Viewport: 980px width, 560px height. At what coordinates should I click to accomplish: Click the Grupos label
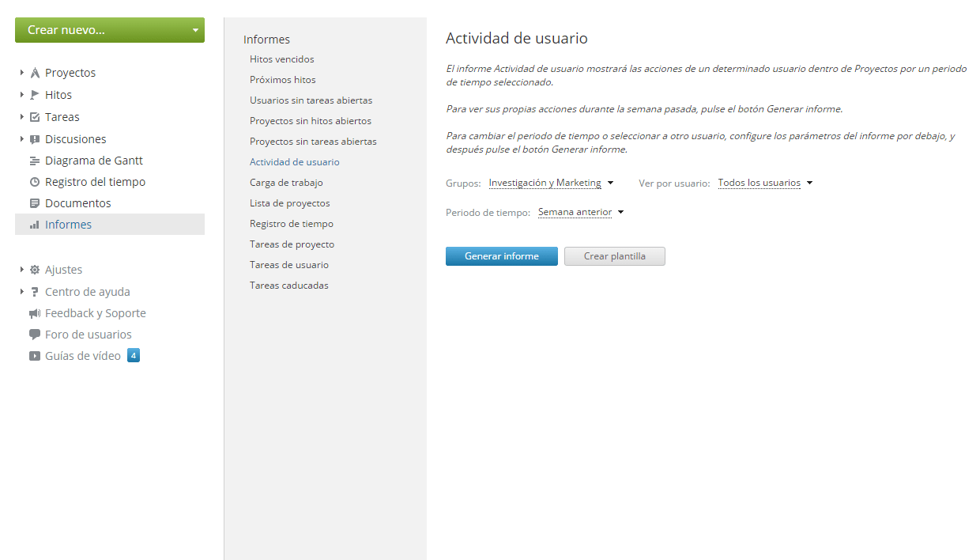coord(463,183)
